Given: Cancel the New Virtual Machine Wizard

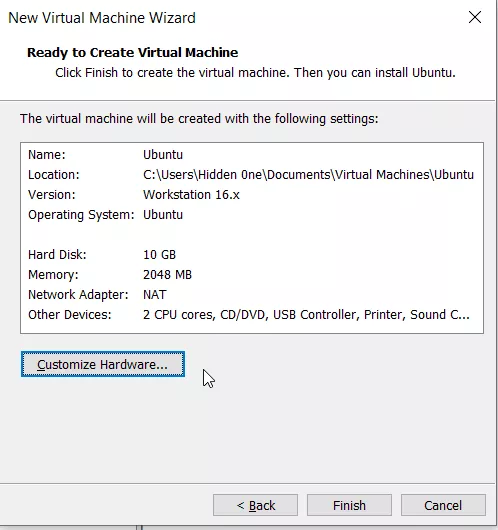Looking at the screenshot, I should [443, 505].
